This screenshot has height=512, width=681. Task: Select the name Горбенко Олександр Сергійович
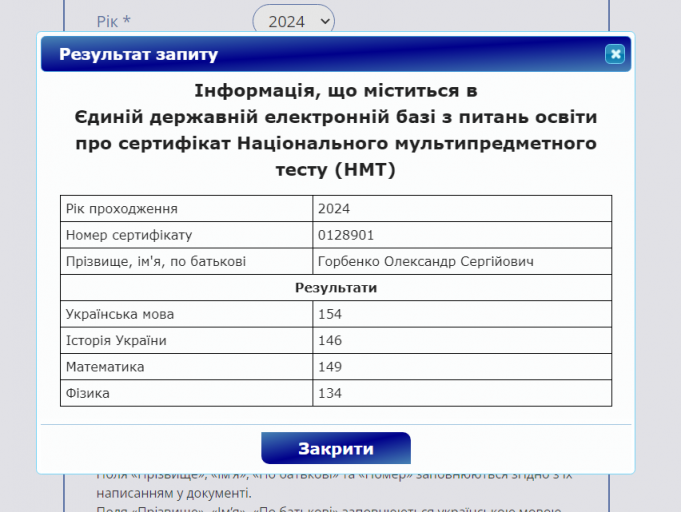point(426,261)
